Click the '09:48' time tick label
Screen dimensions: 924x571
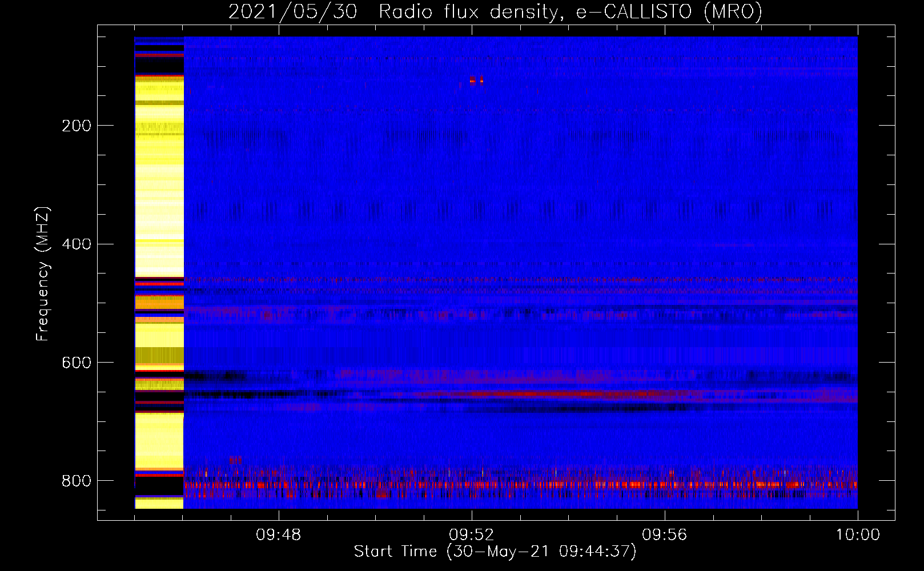[278, 535]
